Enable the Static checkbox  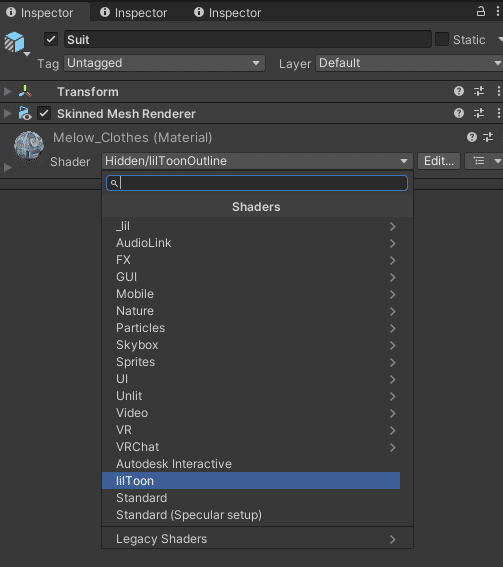click(x=442, y=39)
